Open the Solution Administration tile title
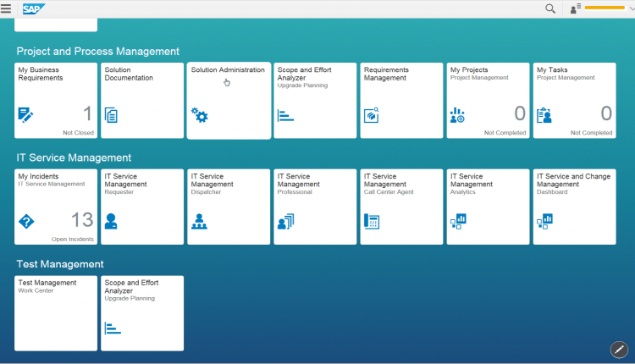The width and height of the screenshot is (635, 364). [228, 70]
